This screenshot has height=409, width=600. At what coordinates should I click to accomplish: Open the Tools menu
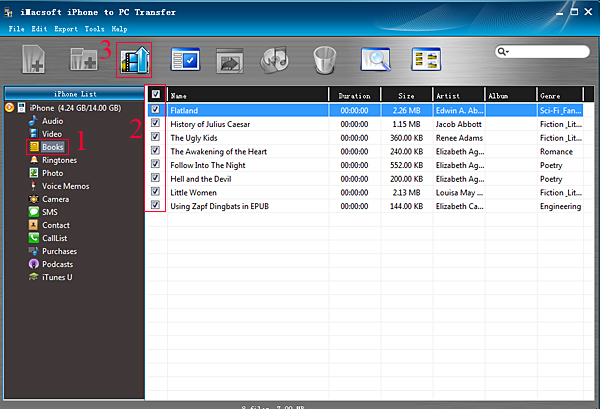coord(94,29)
